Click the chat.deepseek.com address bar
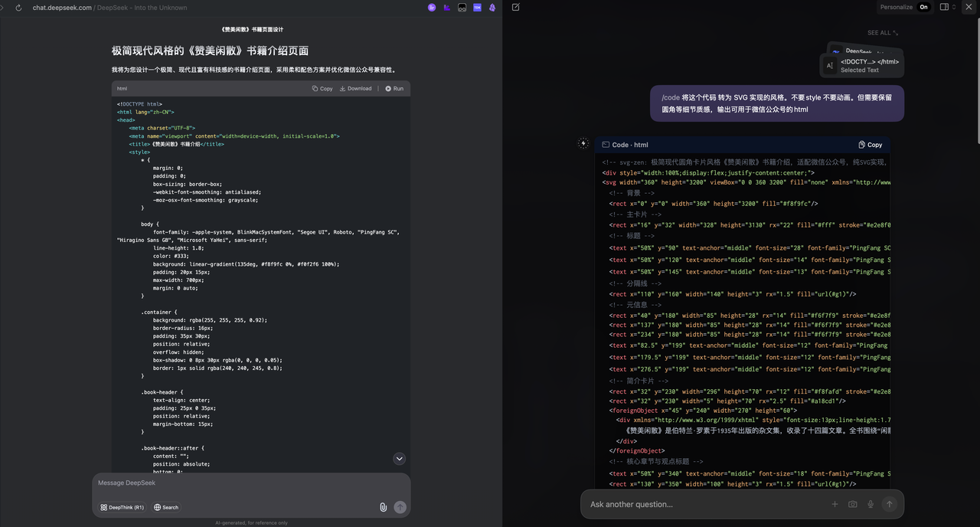Image resolution: width=980 pixels, height=527 pixels. tap(109, 8)
